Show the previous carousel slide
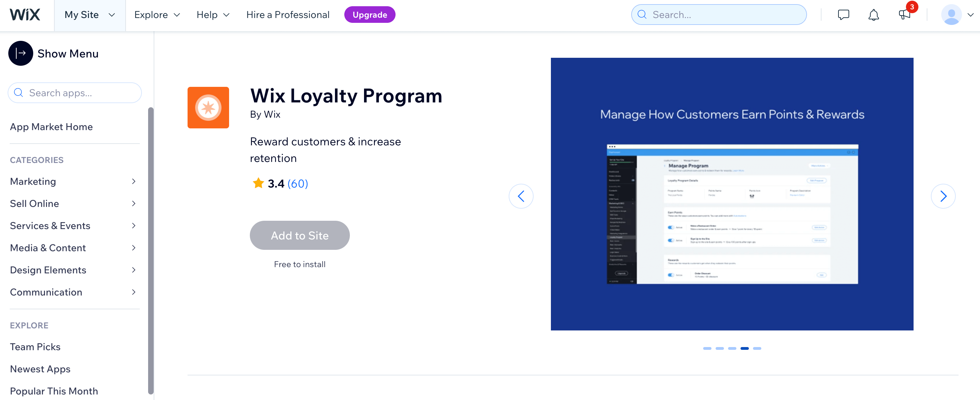 (521, 196)
